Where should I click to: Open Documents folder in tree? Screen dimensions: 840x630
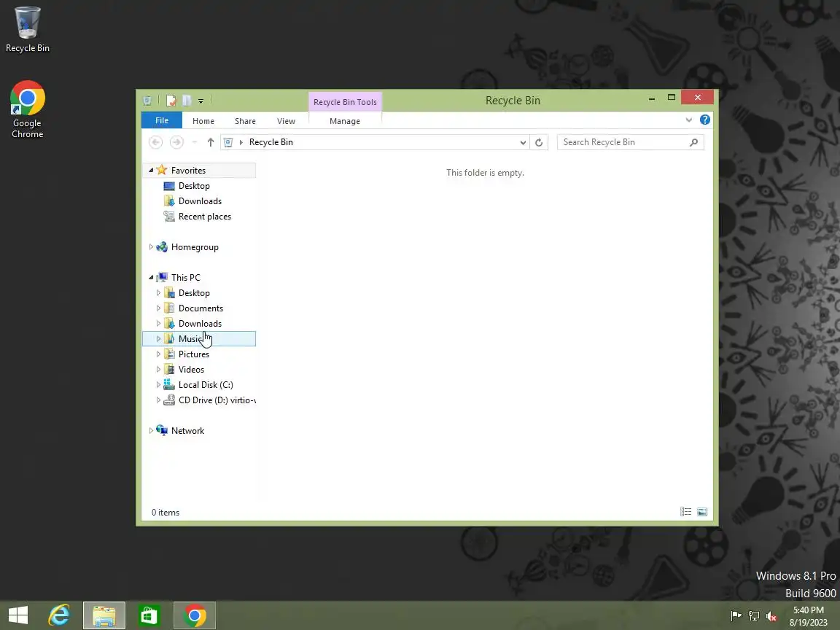click(201, 308)
